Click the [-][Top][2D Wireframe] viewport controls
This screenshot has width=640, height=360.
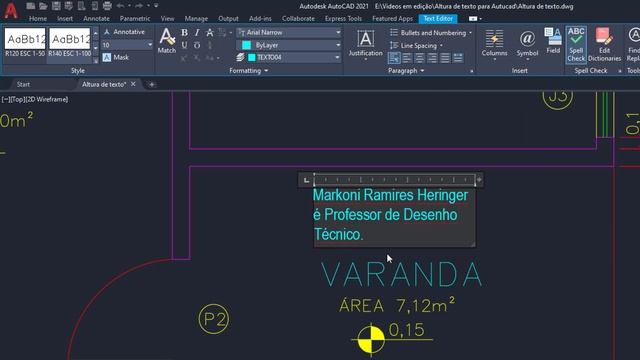pos(35,99)
